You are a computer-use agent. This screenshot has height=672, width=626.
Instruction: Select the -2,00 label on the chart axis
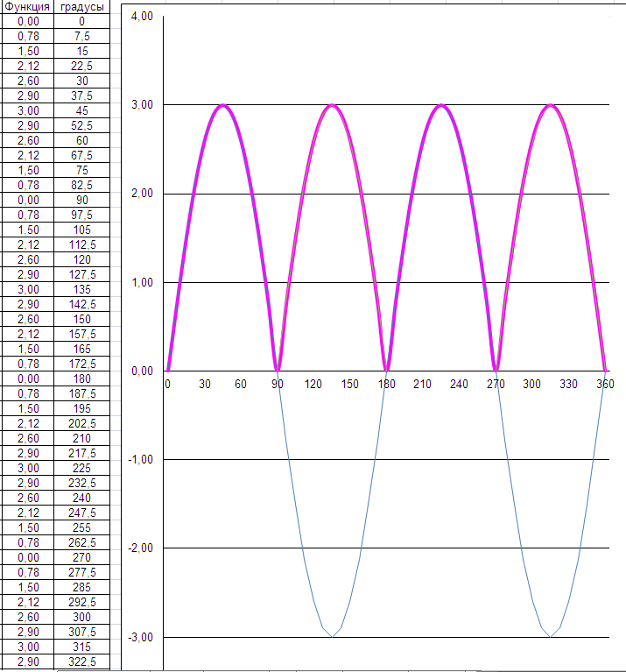pos(140,548)
